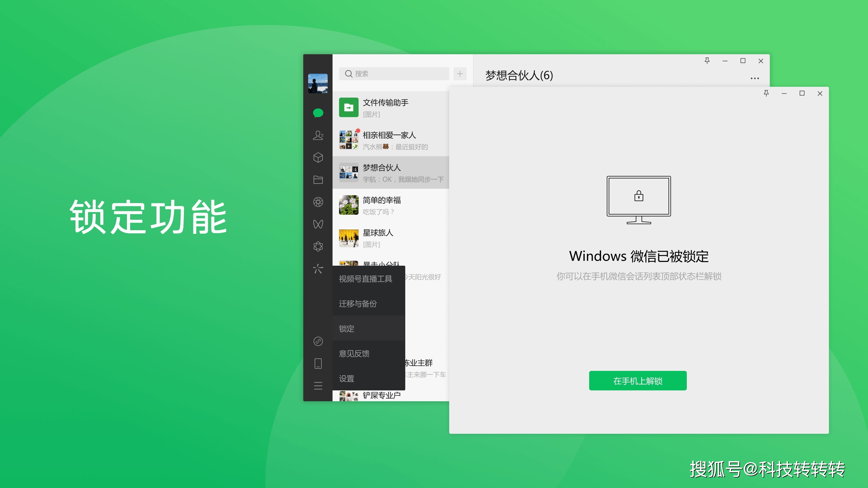
Task: Select 视频号直播工具 menu item
Action: click(369, 278)
